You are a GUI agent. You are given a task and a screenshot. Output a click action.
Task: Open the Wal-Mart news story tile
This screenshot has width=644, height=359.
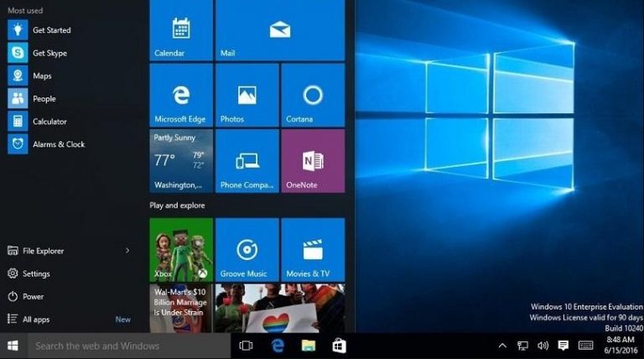tap(181, 308)
